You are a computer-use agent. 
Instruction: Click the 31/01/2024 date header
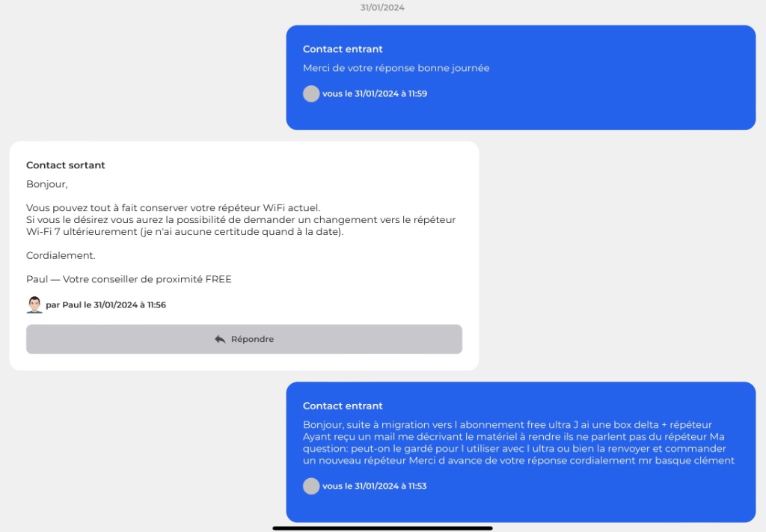point(382,7)
